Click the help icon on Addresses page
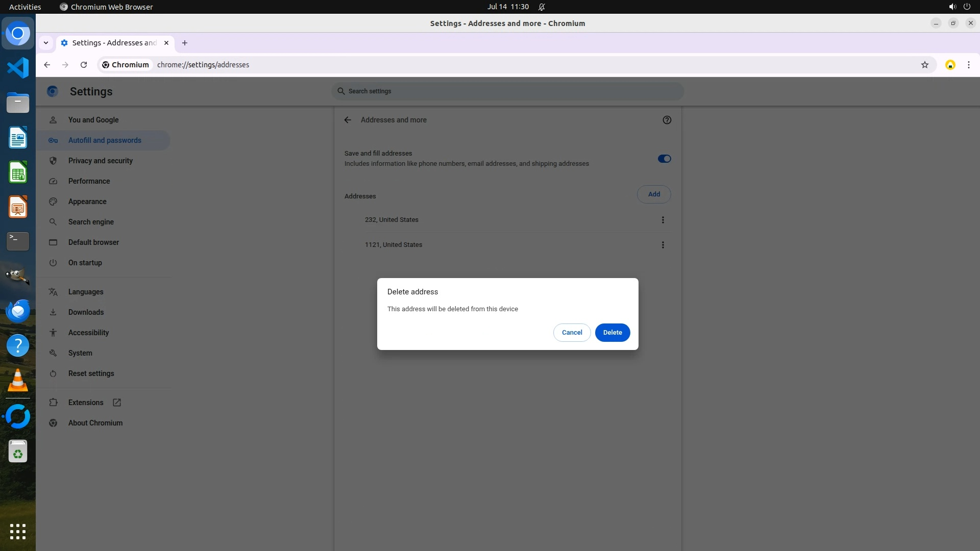 tap(667, 120)
